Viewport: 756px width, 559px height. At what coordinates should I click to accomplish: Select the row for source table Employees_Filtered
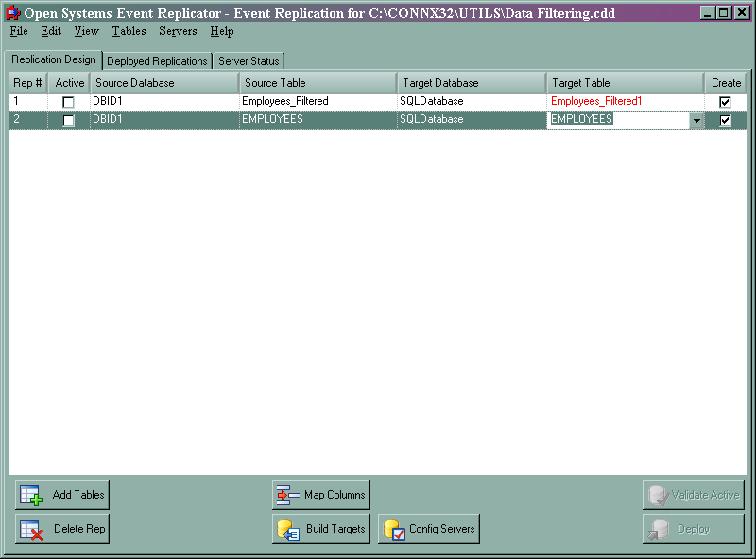[x=283, y=101]
